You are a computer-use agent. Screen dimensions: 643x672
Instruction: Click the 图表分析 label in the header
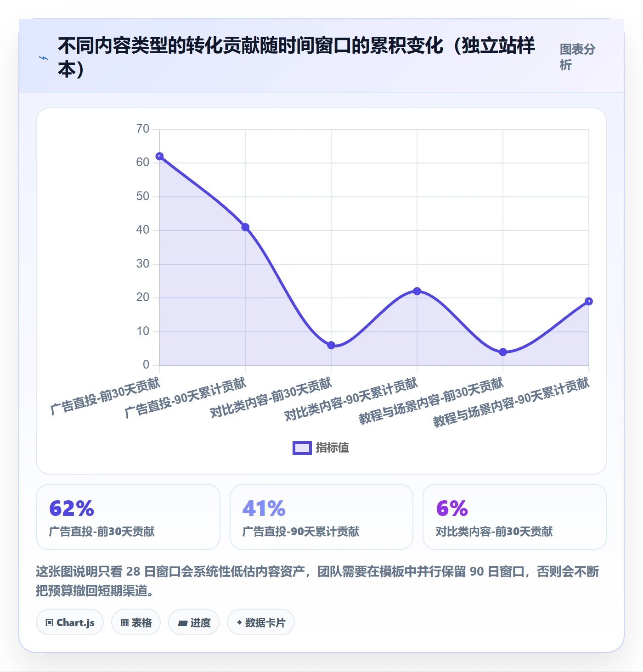point(577,57)
